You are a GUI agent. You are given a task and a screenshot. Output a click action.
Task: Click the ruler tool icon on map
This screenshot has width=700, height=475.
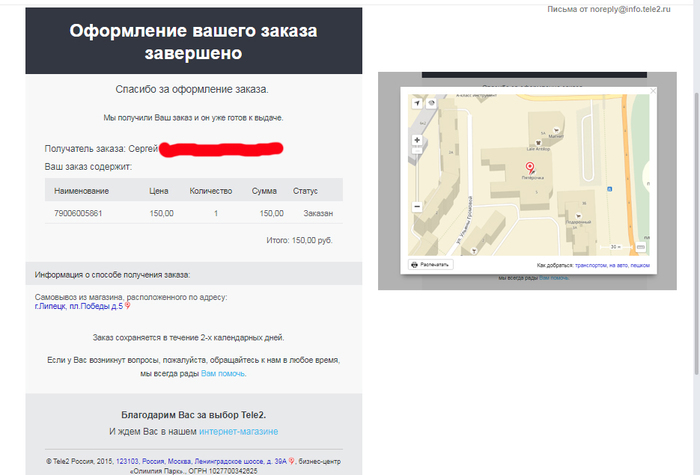point(640,246)
